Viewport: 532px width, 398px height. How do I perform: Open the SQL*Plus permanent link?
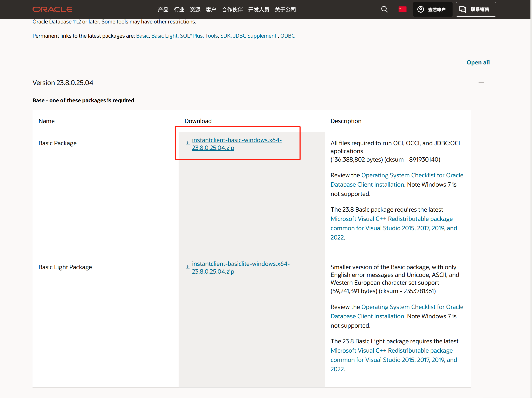point(191,36)
